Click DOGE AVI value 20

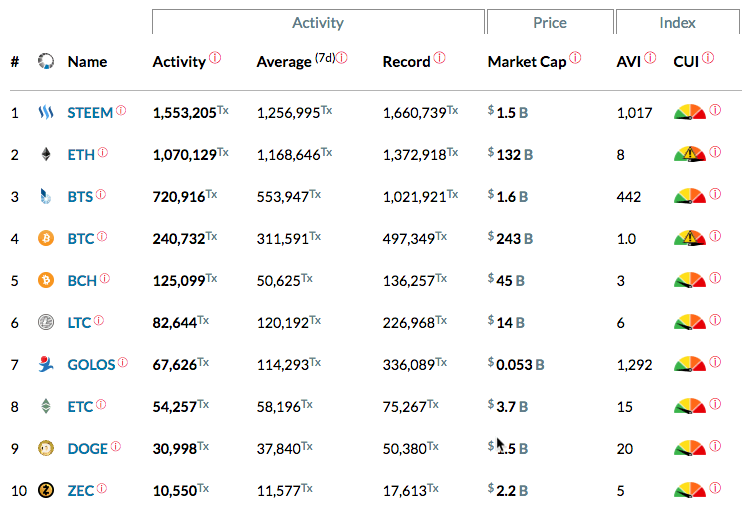pyautogui.click(x=625, y=449)
